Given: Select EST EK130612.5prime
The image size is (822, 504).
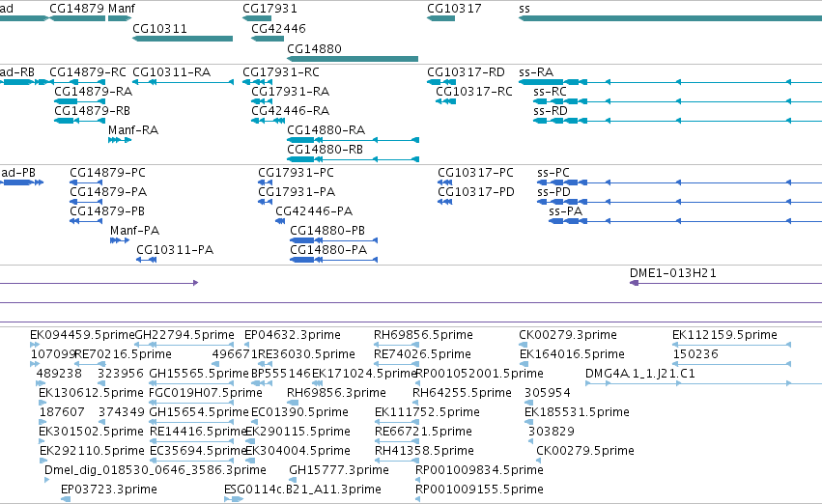Looking at the screenshot, I should [x=91, y=393].
